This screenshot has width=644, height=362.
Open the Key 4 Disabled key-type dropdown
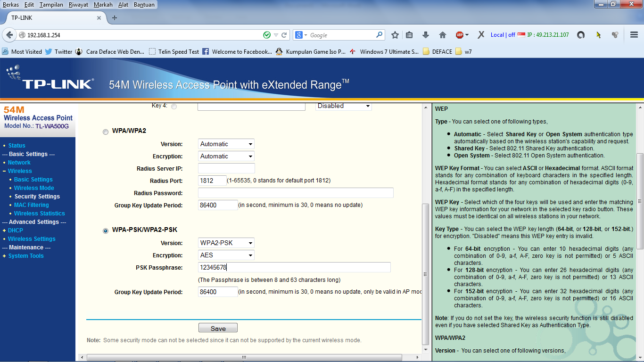pos(343,107)
